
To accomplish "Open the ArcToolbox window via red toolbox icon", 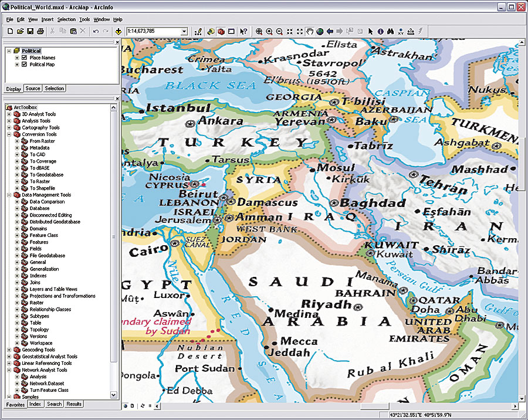I will click(x=221, y=31).
